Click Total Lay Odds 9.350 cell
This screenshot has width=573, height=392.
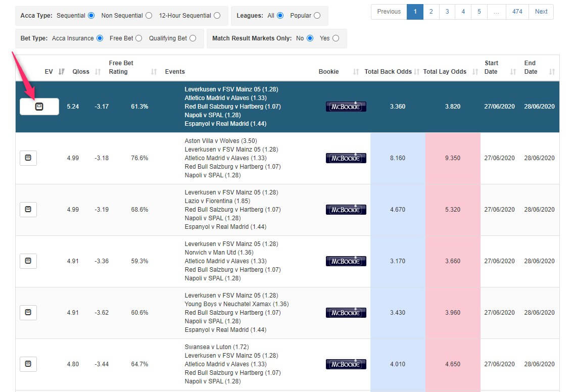[x=453, y=158]
